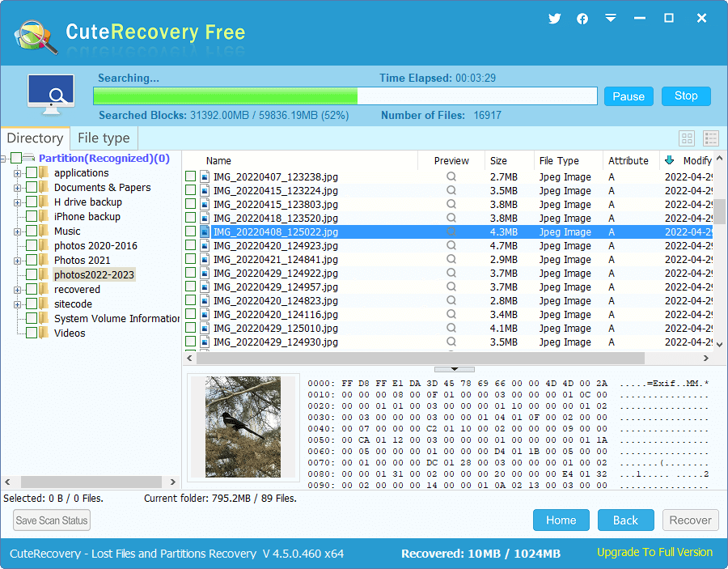Switch to the File type tab
Image resolution: width=728 pixels, height=569 pixels.
104,138
